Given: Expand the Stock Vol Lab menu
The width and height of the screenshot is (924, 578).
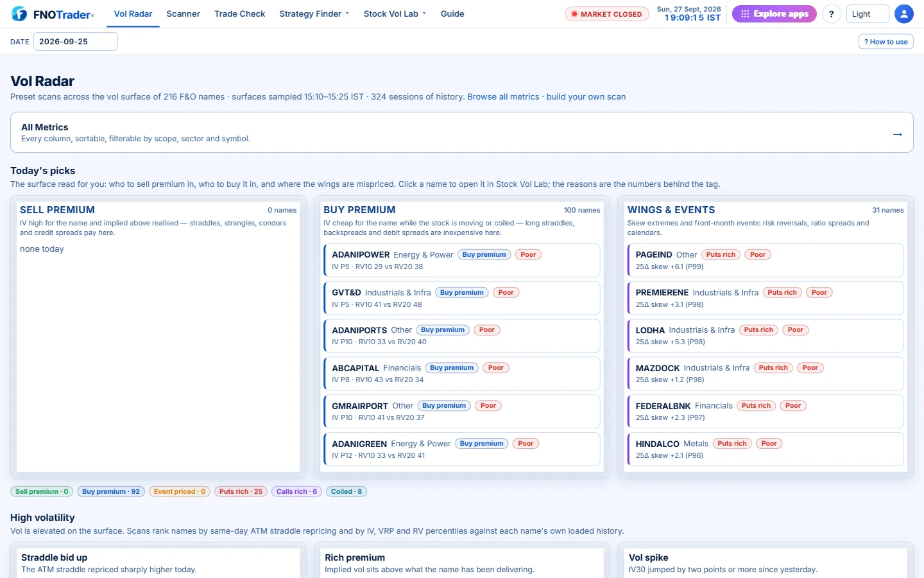Looking at the screenshot, I should [395, 13].
